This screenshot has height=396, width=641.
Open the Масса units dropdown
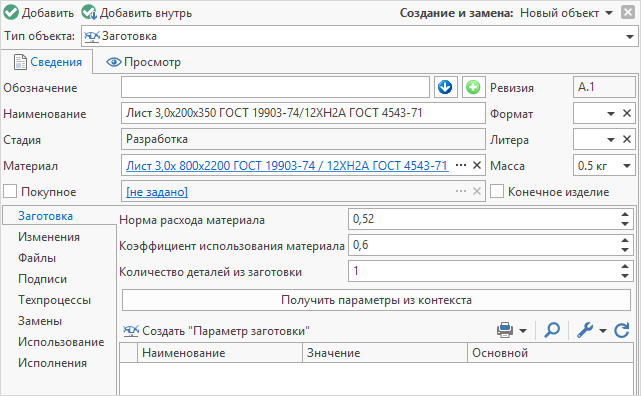[x=627, y=166]
